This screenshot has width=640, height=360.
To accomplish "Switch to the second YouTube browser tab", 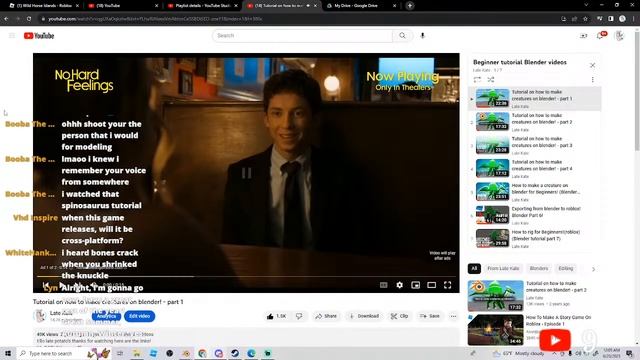I will tap(122, 6).
